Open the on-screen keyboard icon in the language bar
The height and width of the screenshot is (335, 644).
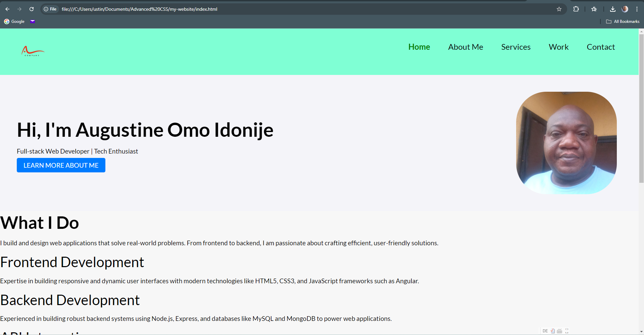pos(559,331)
